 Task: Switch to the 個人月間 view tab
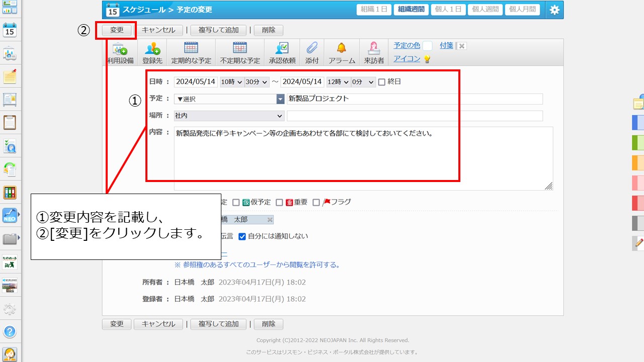pos(523,10)
